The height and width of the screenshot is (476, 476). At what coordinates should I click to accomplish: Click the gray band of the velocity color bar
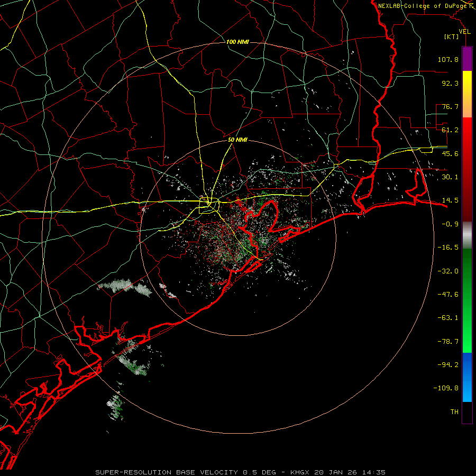click(467, 235)
